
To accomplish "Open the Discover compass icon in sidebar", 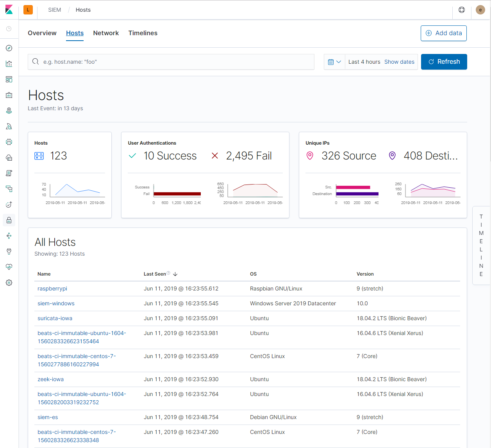I will click(9, 48).
